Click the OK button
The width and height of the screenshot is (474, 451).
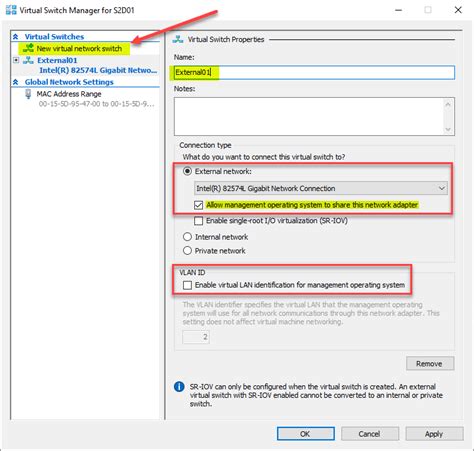[306, 434]
